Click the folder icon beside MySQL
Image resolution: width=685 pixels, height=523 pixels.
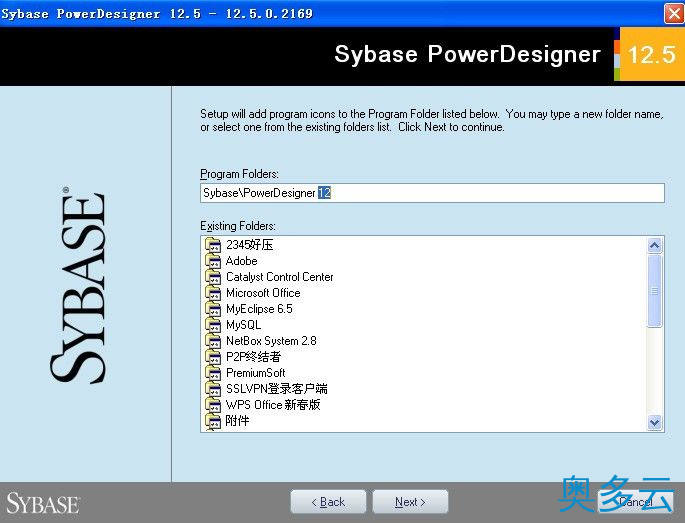click(x=213, y=325)
